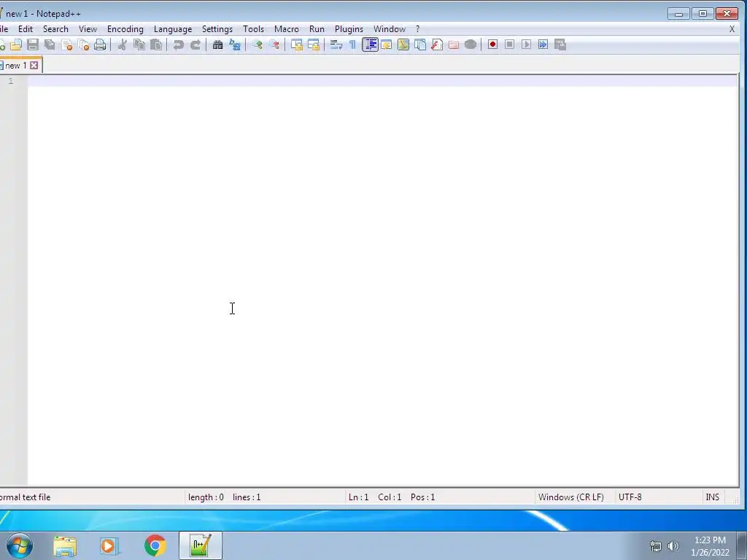747x560 pixels.
Task: Play back the recorded macro
Action: [x=527, y=44]
